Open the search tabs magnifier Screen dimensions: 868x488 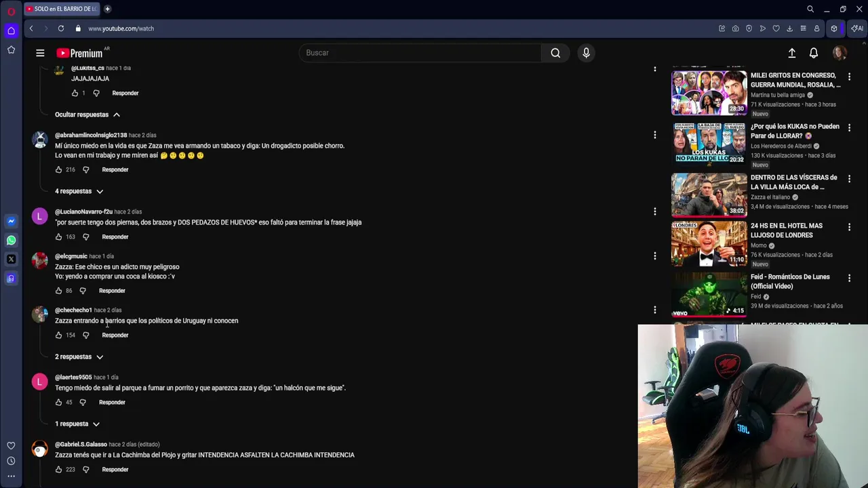[810, 9]
